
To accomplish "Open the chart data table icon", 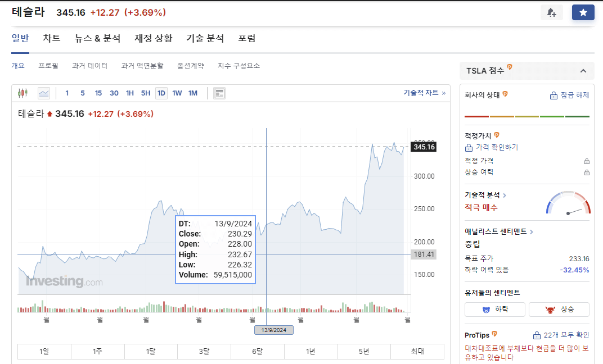I will (x=219, y=93).
